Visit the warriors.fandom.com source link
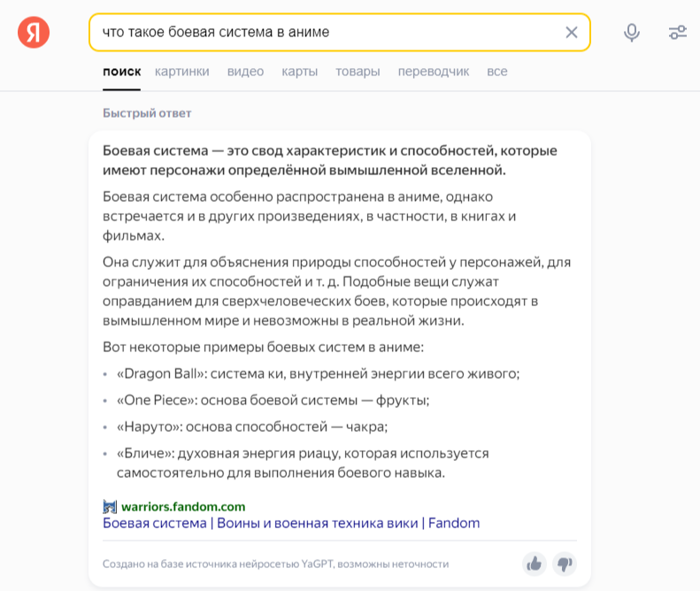This screenshot has height=591, width=700. point(183,507)
